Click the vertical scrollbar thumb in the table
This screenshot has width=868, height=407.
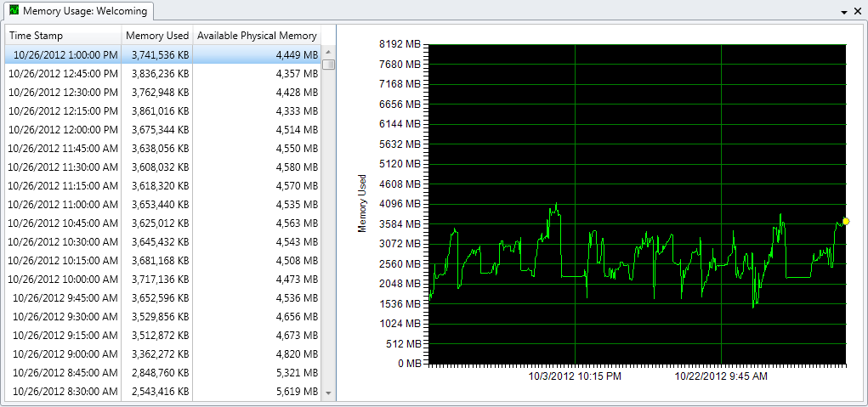329,65
